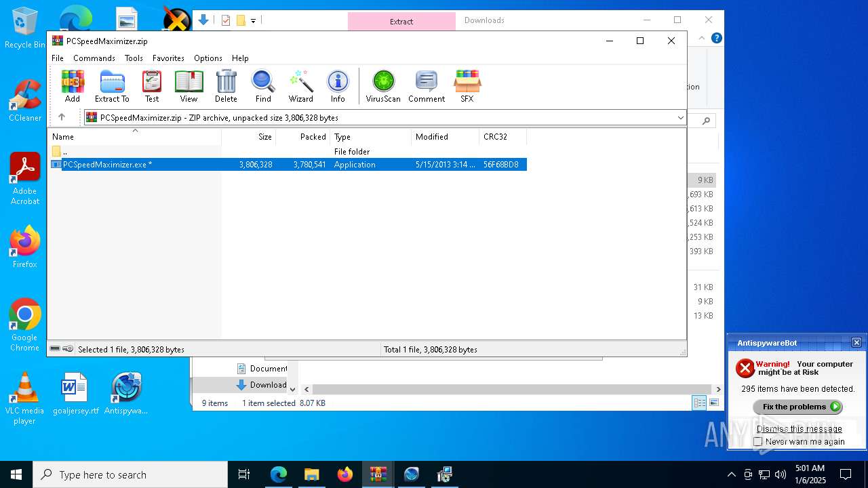
Task: Sort the list by Name column
Action: 134,136
